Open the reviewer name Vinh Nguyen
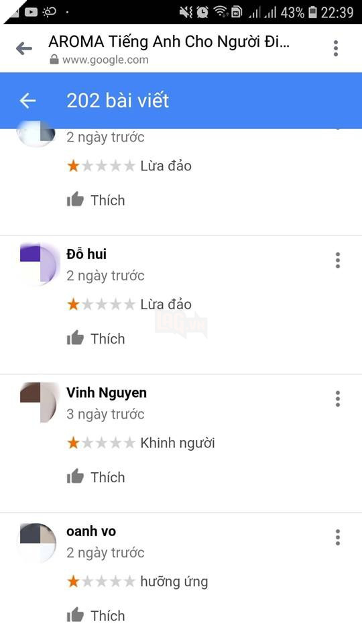This screenshot has width=362, height=644. [x=107, y=392]
